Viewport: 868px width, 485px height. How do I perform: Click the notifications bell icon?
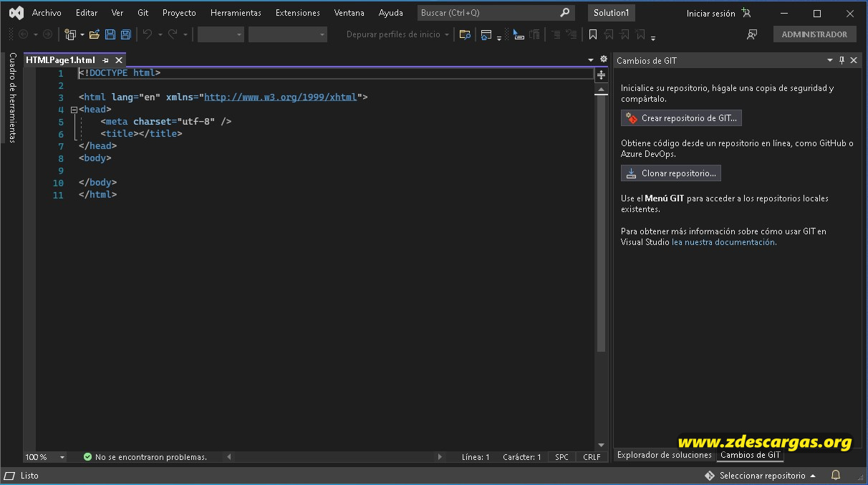836,476
